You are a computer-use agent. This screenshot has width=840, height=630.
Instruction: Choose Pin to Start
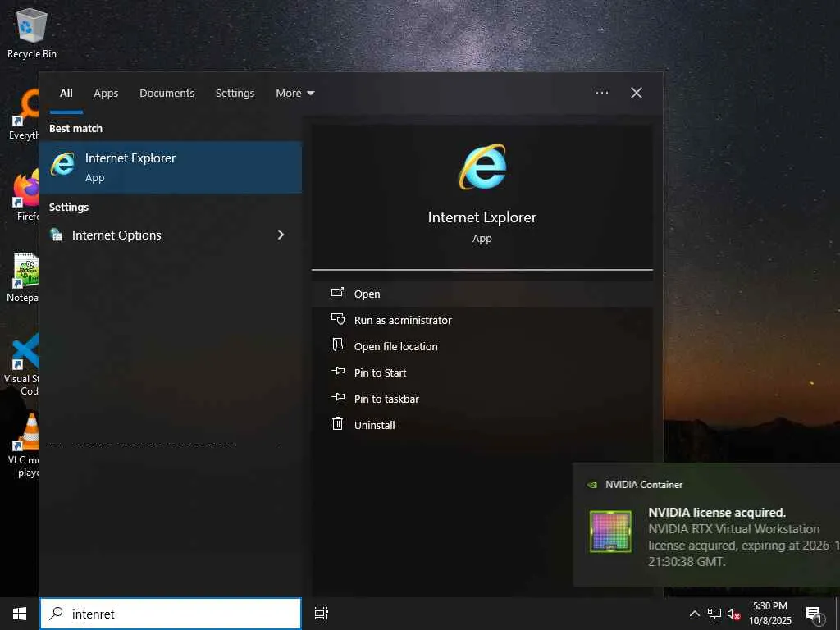(x=482, y=372)
